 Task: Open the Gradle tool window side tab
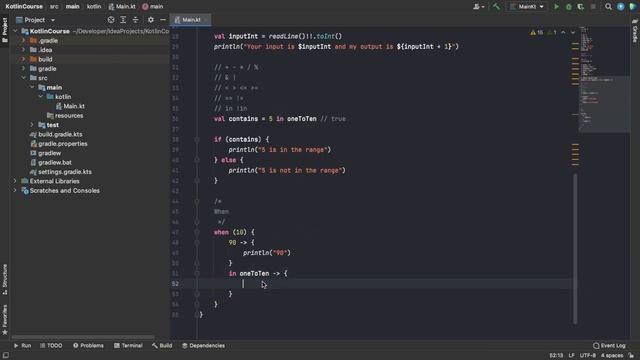(x=635, y=30)
